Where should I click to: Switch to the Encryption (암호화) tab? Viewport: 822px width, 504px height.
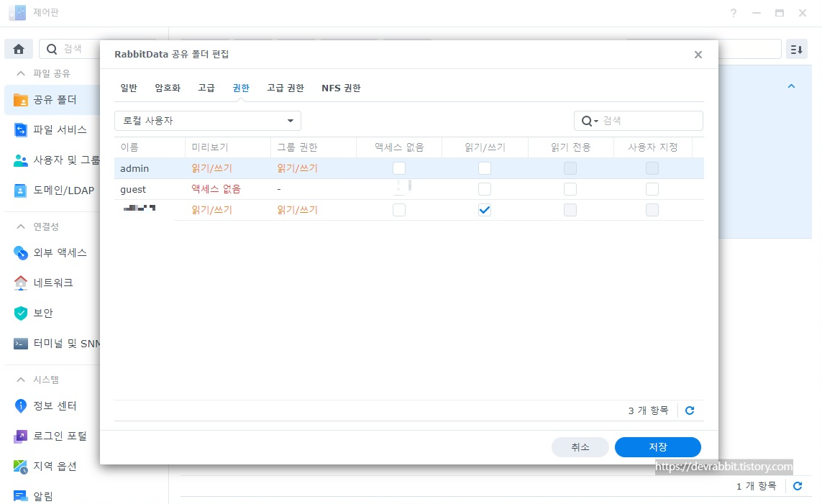pos(168,88)
